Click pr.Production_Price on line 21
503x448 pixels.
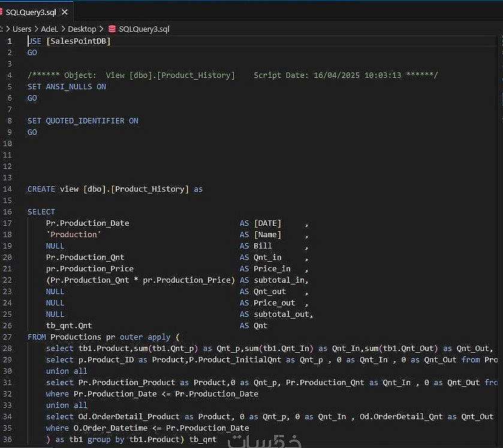[90, 268]
